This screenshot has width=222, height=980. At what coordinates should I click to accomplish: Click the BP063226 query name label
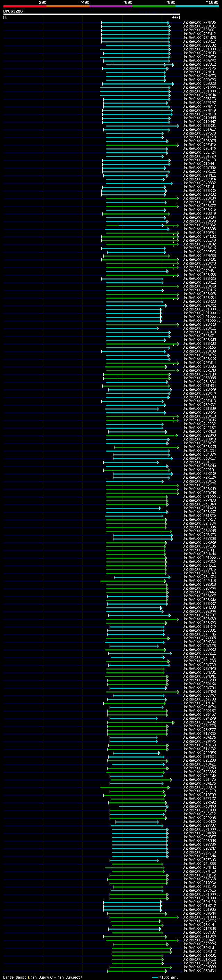coord(13,11)
